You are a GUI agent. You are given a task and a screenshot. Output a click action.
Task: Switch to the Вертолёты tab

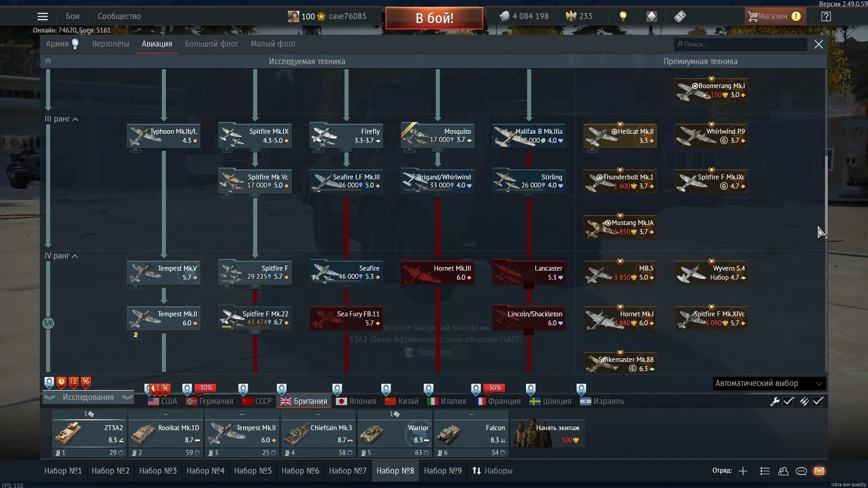pyautogui.click(x=110, y=44)
